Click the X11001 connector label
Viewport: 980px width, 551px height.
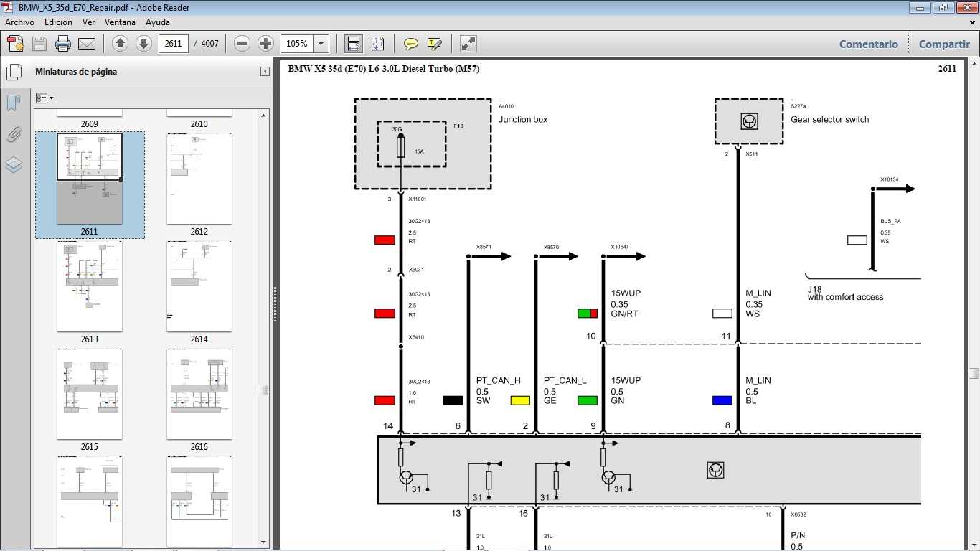(418, 199)
